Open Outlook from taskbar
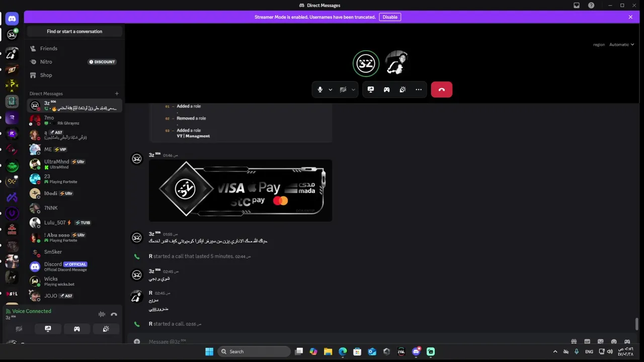644x362 pixels. pyautogui.click(x=372, y=351)
